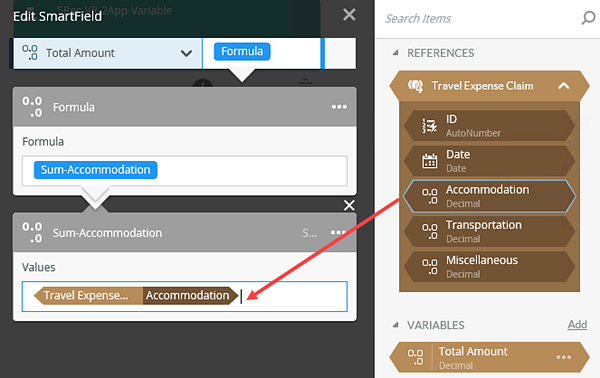The width and height of the screenshot is (600, 378).
Task: Open Total Amount variable options (three dots)
Action: 564,357
